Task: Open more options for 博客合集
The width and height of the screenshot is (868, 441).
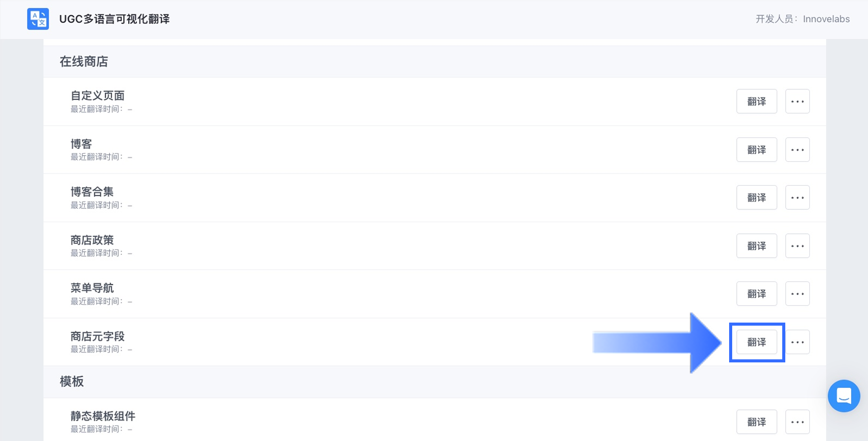Action: (x=797, y=198)
